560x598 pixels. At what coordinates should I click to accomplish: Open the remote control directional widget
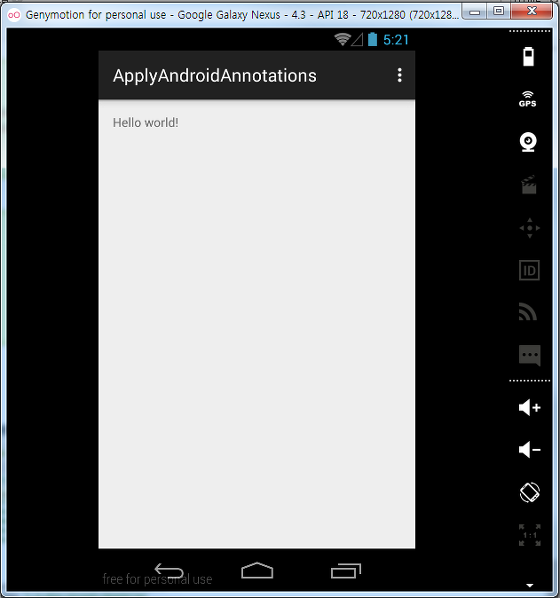click(x=529, y=228)
